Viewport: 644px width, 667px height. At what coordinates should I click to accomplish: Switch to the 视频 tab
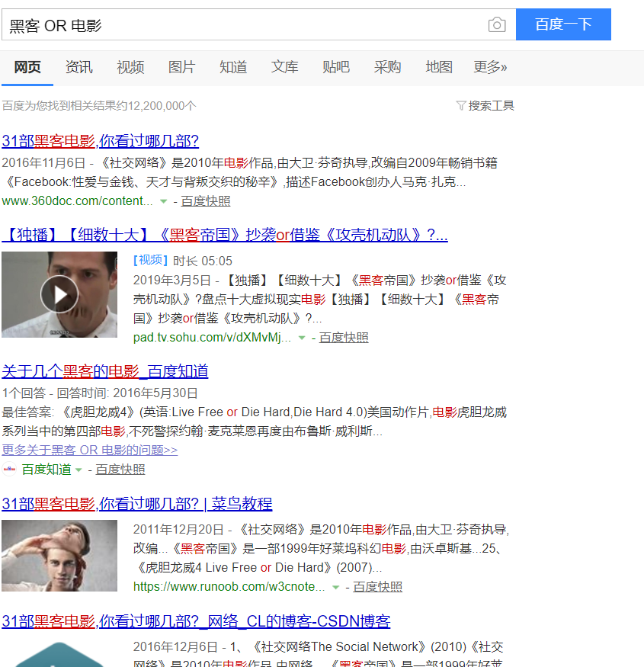pyautogui.click(x=130, y=67)
